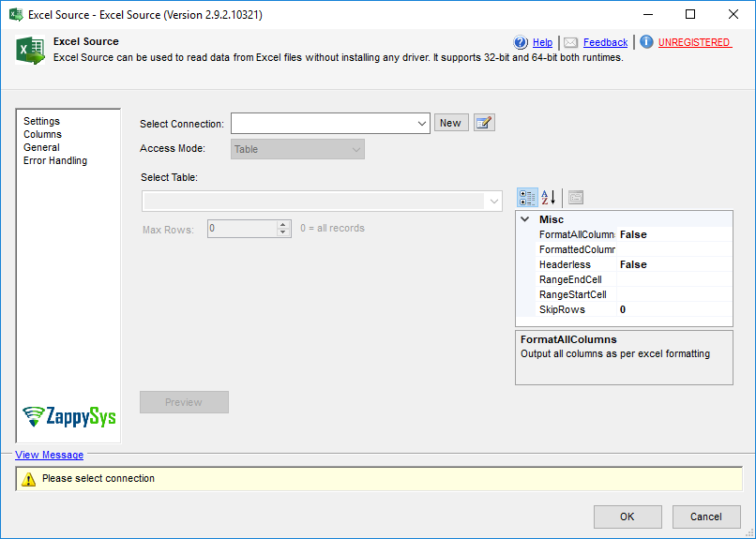Click the Headerless False value cell
This screenshot has height=539, width=756.
(x=674, y=264)
